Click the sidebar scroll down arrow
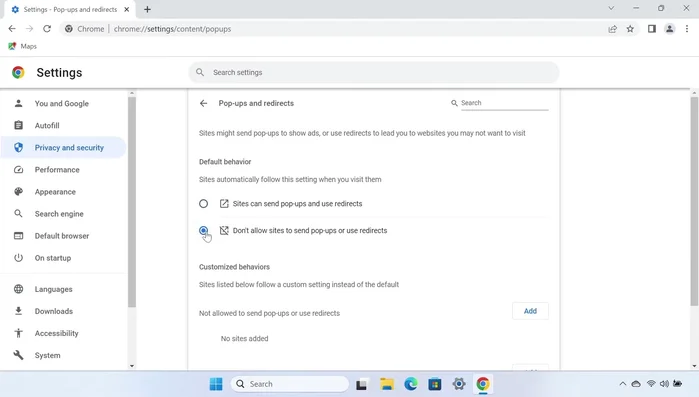Screen dimensions: 699x397 coord(132,366)
